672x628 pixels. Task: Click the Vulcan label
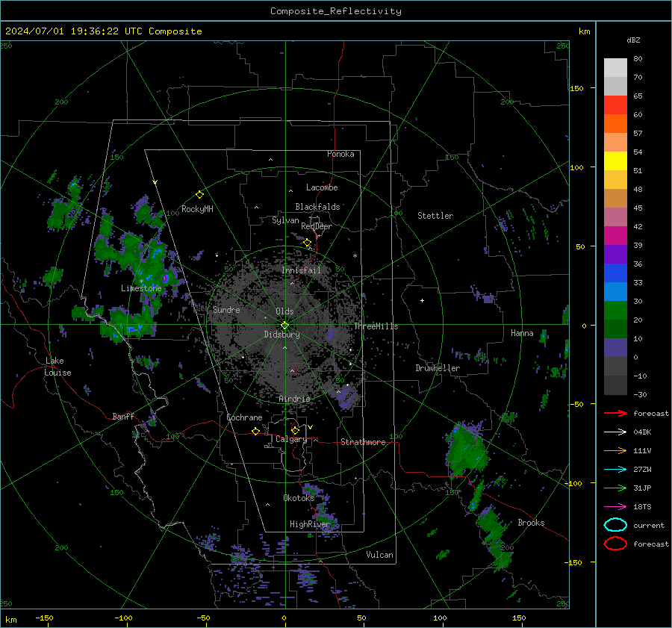(380, 555)
